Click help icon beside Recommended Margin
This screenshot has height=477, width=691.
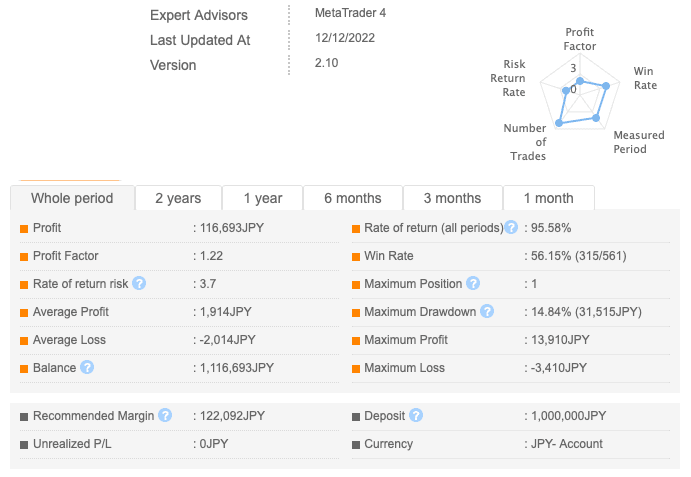click(164, 415)
